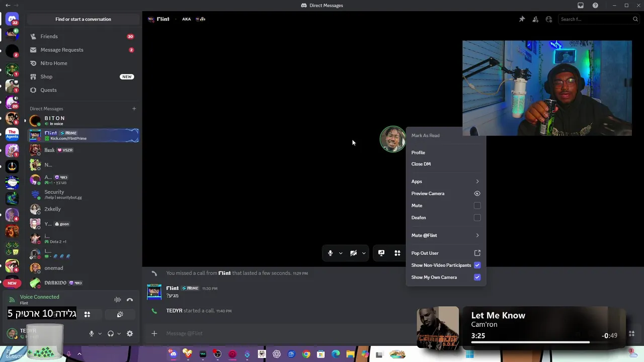Open Nitro Home in the sidebar
This screenshot has width=644, height=362.
[83, 63]
